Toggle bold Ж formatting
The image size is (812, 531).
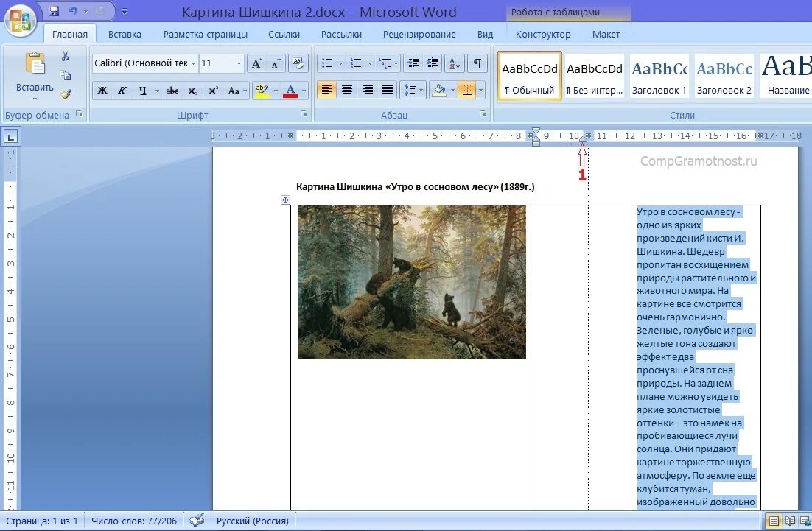pyautogui.click(x=102, y=90)
